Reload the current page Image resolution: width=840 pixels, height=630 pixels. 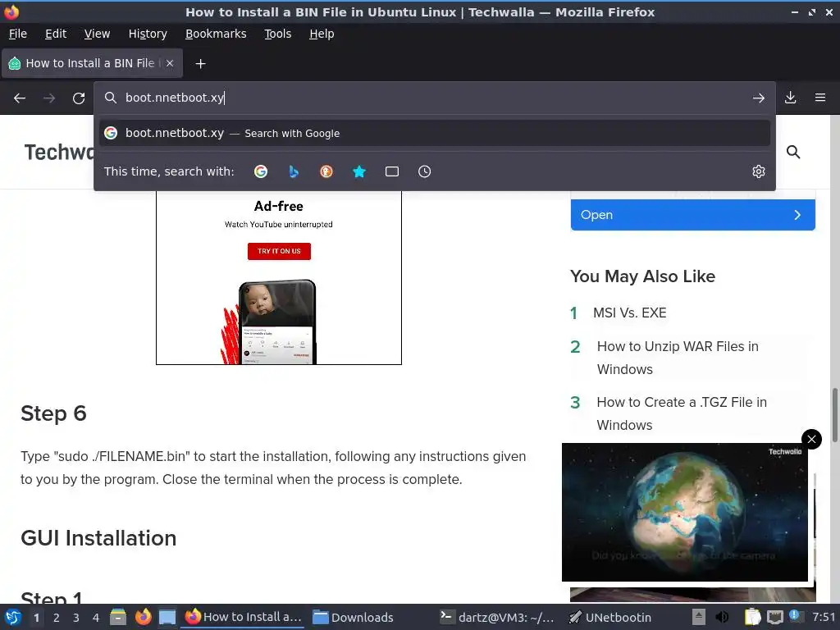tap(79, 98)
